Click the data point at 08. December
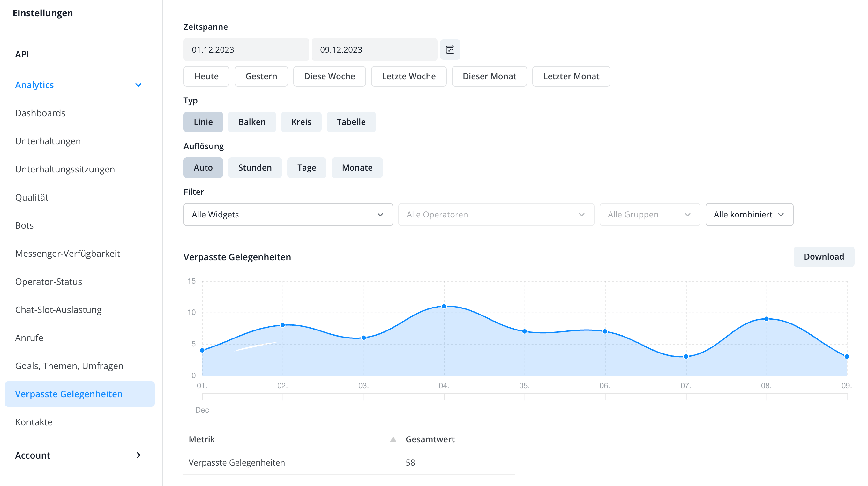 [766, 319]
